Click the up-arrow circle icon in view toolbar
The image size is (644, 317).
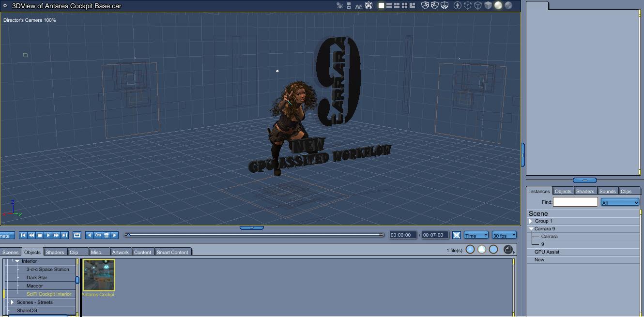pyautogui.click(x=458, y=6)
